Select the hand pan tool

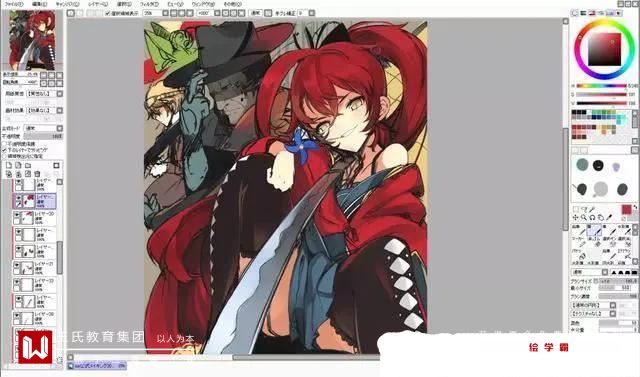coord(601,218)
